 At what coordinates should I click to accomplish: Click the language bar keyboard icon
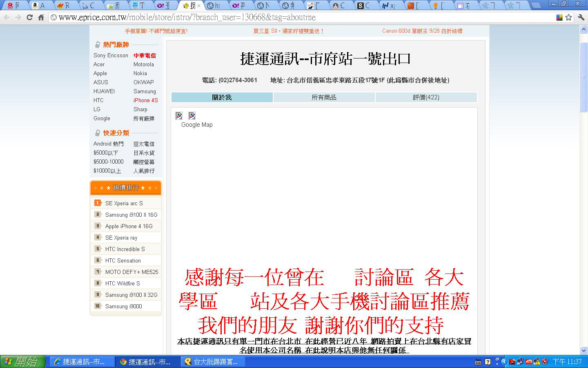(479, 362)
